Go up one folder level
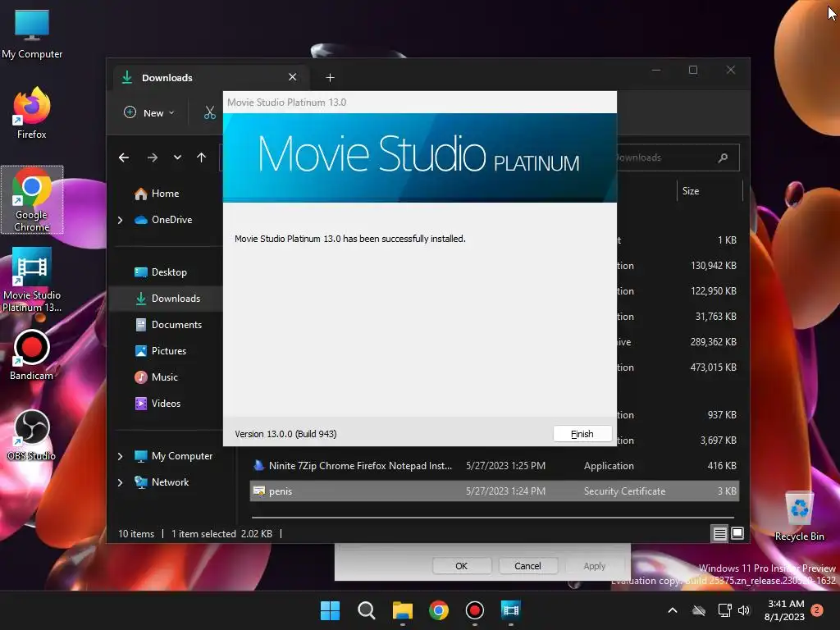 [x=202, y=157]
